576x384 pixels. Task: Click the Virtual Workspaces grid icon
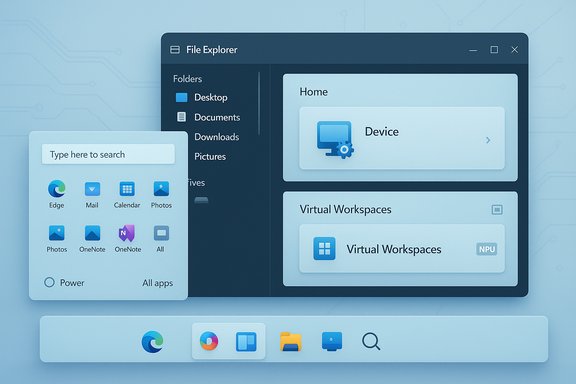point(324,249)
